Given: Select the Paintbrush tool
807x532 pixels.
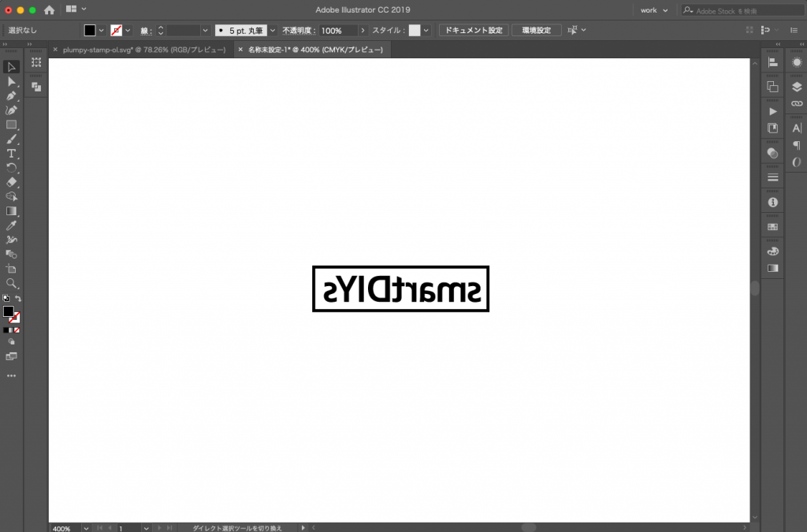Looking at the screenshot, I should click(x=11, y=139).
